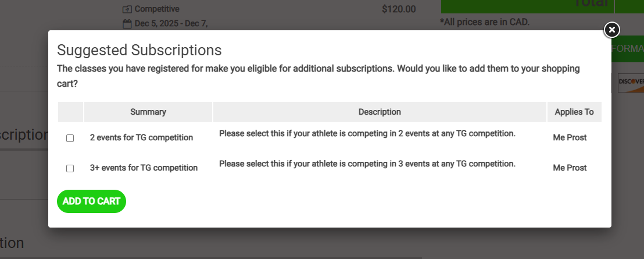The width and height of the screenshot is (644, 259).
Task: Tick the 3+ events for TG competition checkbox
Action: (x=70, y=168)
